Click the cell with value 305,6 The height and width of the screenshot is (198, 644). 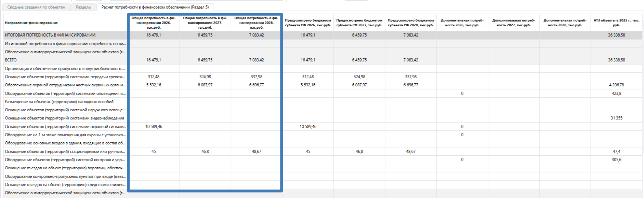tap(616, 160)
